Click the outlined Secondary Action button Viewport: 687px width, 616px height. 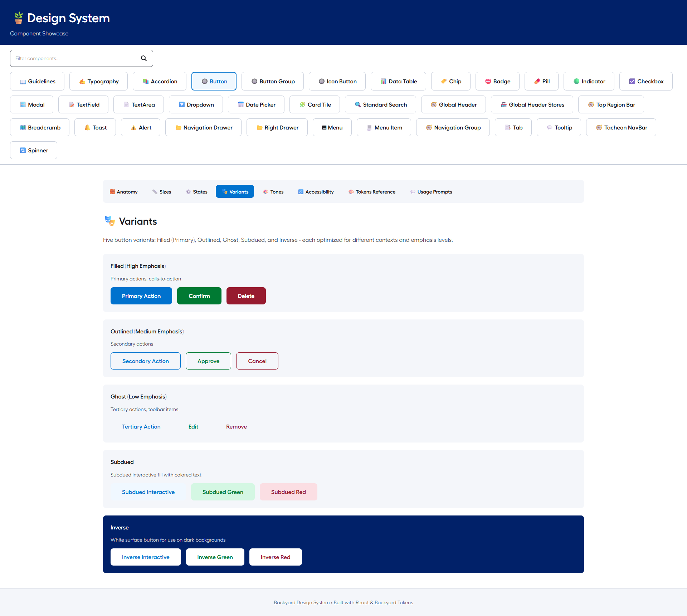(146, 361)
